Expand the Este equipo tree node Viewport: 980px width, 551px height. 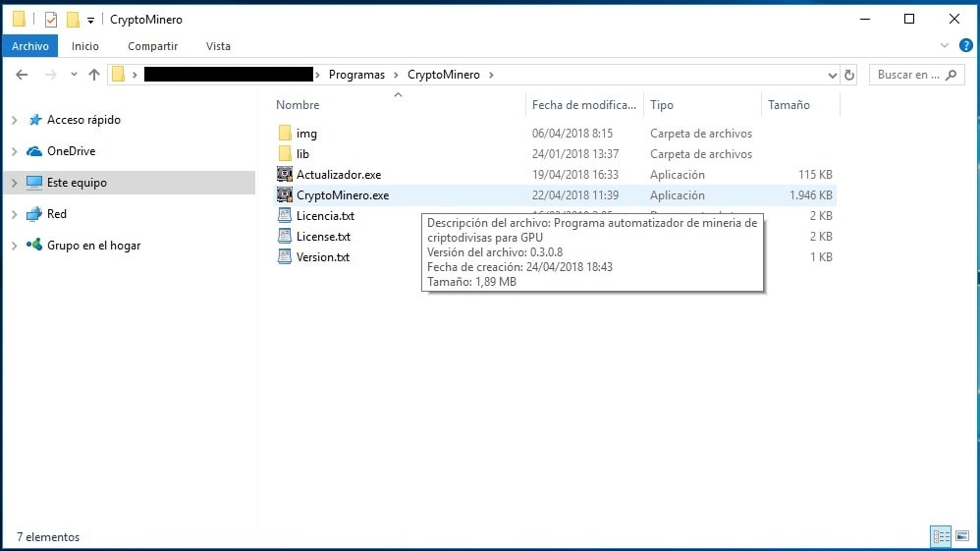15,183
